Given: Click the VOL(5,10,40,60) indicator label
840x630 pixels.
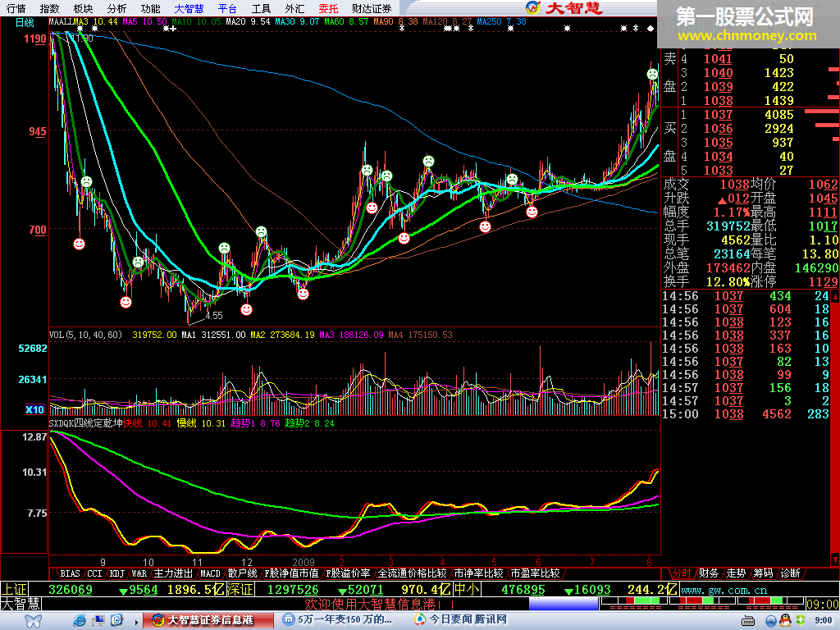Looking at the screenshot, I should tap(85, 335).
